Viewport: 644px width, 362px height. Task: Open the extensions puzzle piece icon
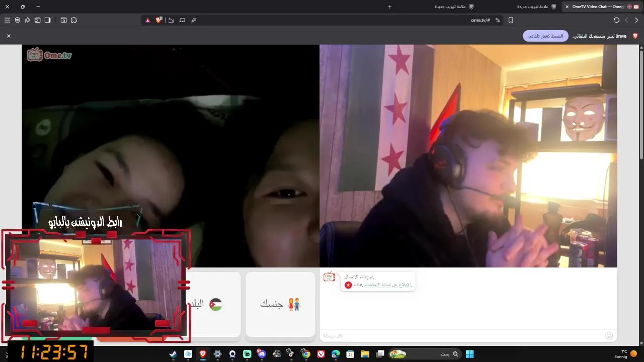click(x=74, y=20)
